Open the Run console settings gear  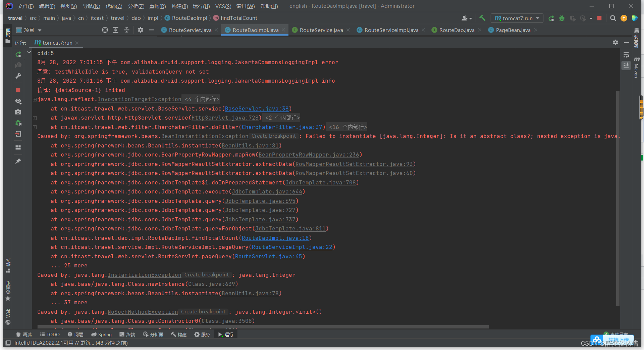pyautogui.click(x=615, y=42)
